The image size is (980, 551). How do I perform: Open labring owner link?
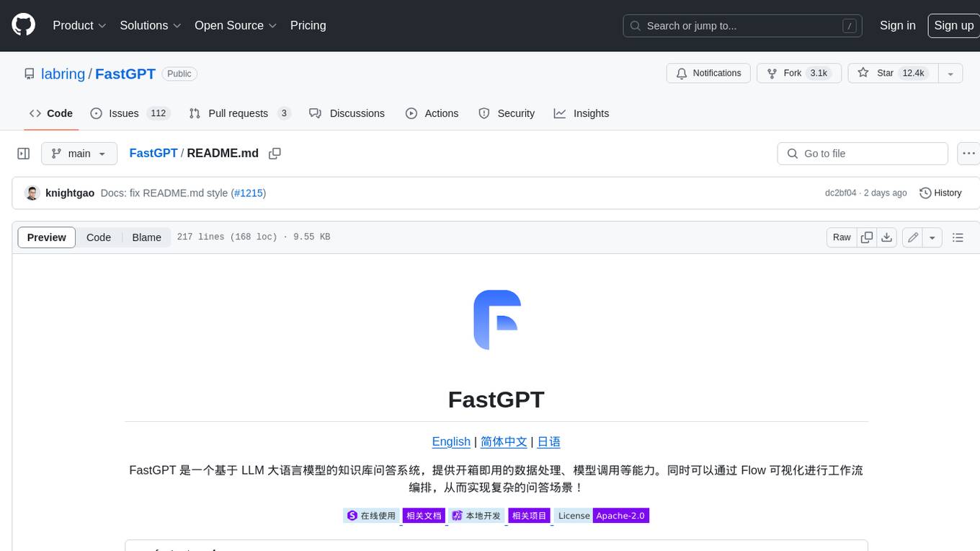[63, 74]
